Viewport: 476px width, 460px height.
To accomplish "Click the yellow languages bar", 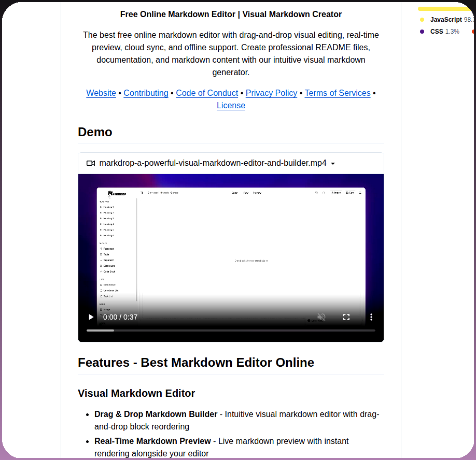I will (445, 9).
